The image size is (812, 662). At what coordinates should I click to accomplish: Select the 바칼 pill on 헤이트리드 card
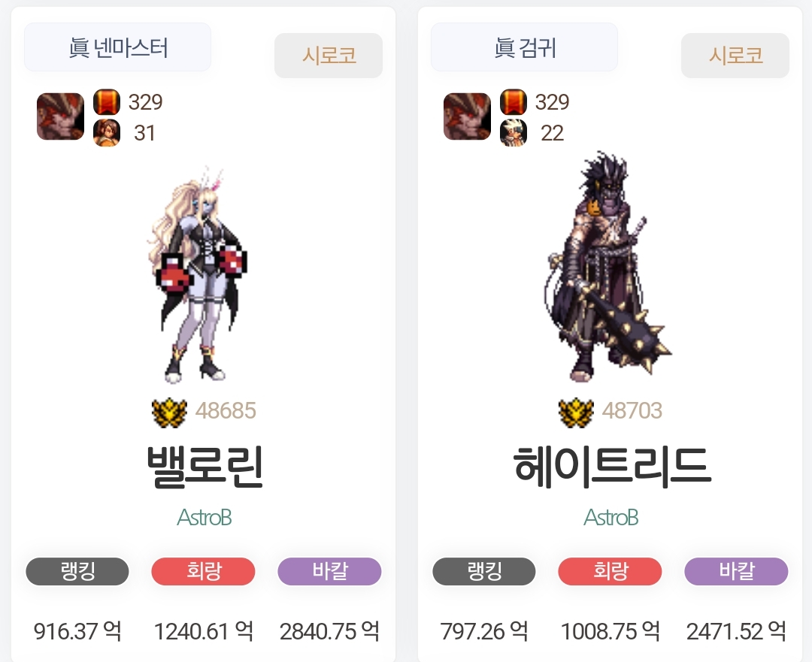[x=736, y=571]
